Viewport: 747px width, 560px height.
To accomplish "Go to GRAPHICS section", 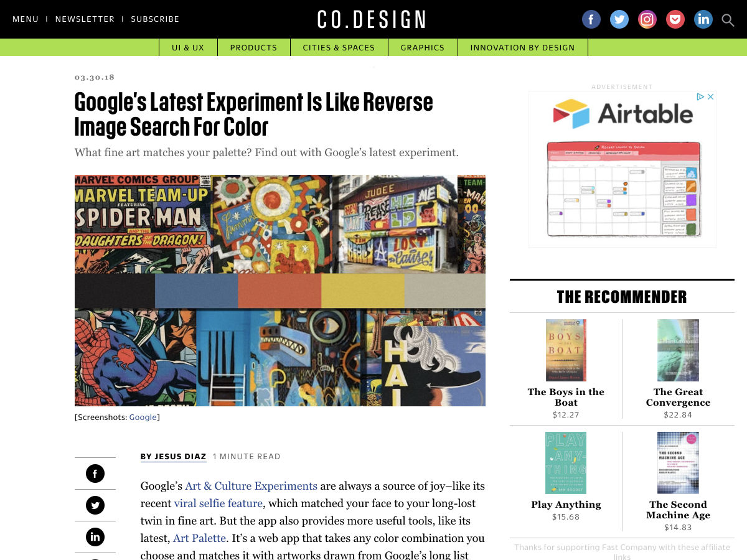I will 423,47.
